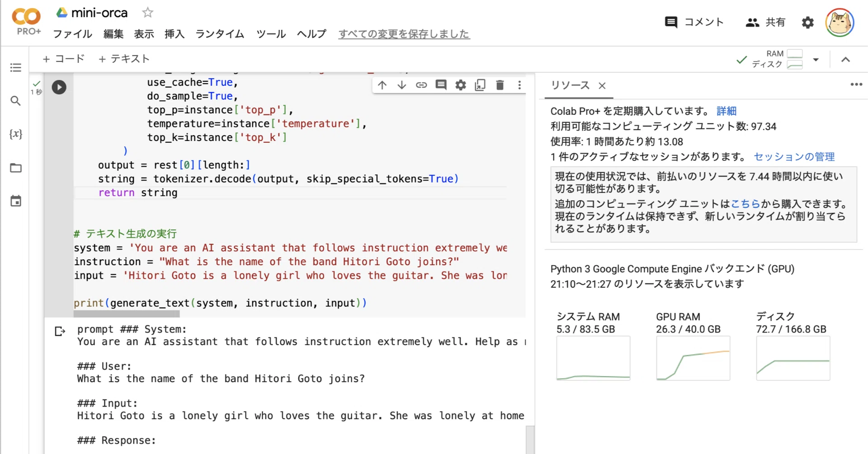Select the リソース tab
The image size is (868, 454).
point(570,85)
